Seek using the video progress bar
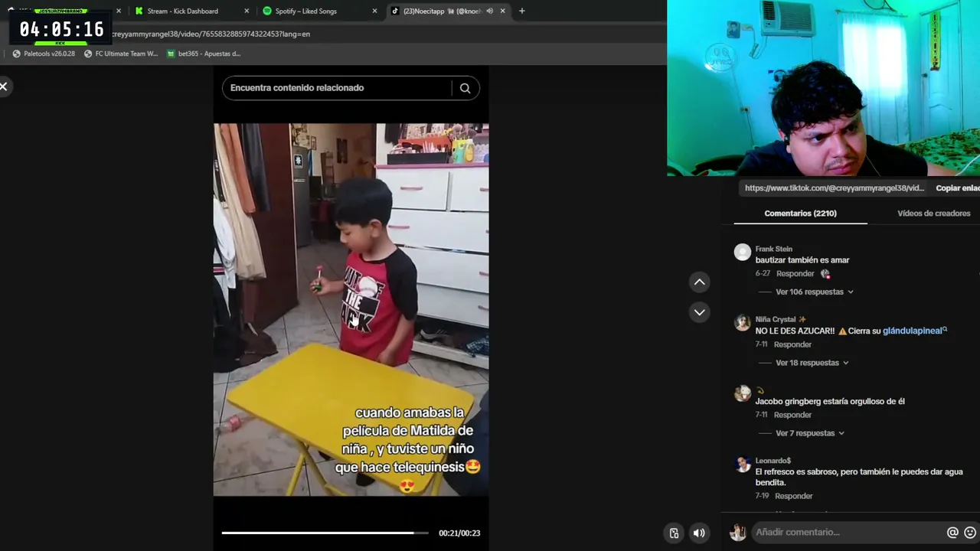Viewport: 980px width, 551px height. pyautogui.click(x=325, y=533)
